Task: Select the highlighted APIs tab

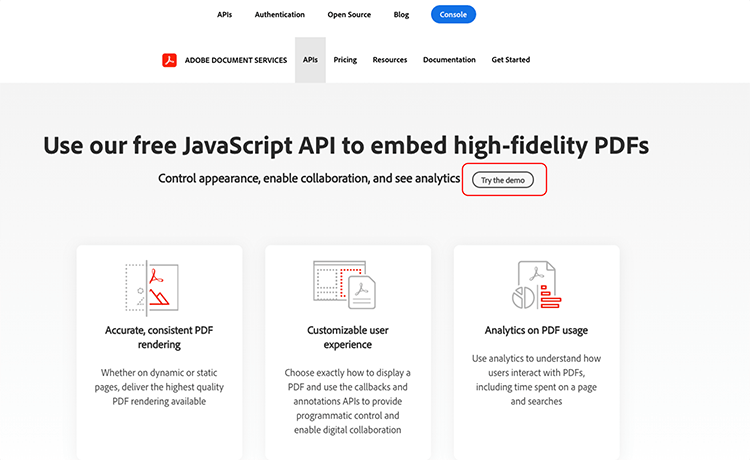Action: tap(310, 60)
